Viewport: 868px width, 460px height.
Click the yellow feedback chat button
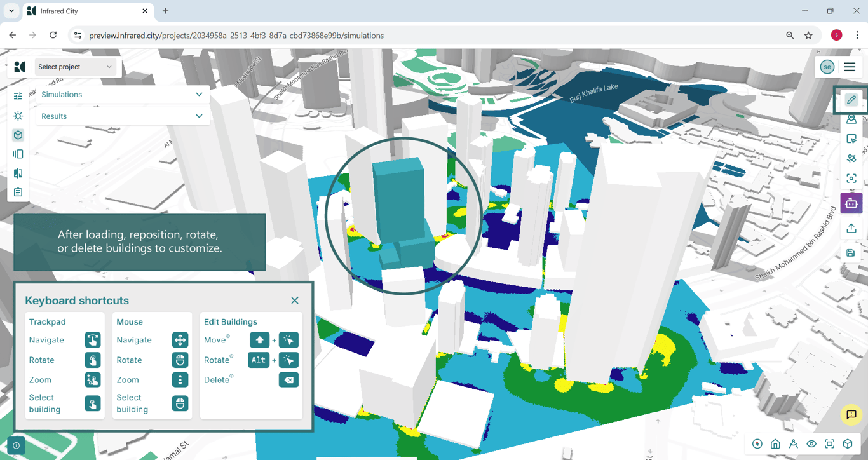coord(851,415)
